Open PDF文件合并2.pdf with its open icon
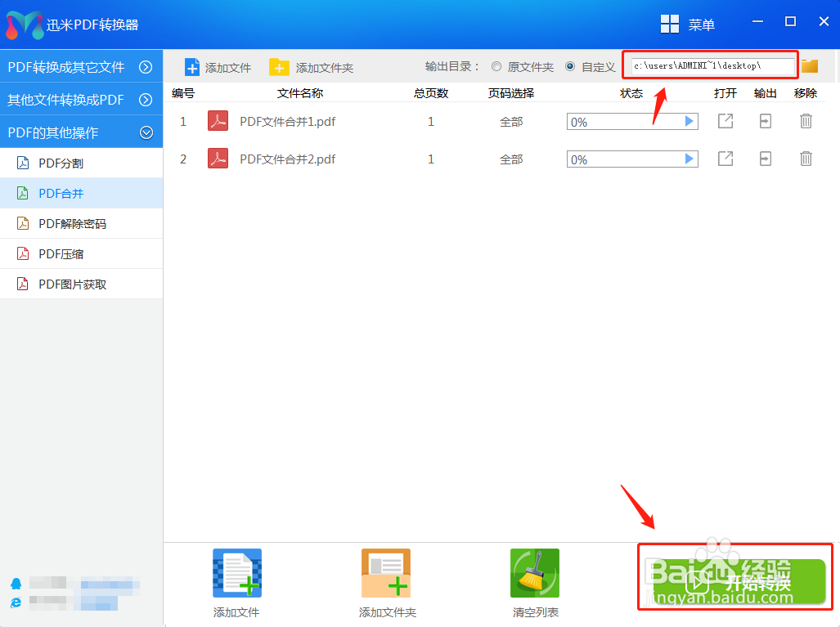The width and height of the screenshot is (840, 627). point(725,159)
